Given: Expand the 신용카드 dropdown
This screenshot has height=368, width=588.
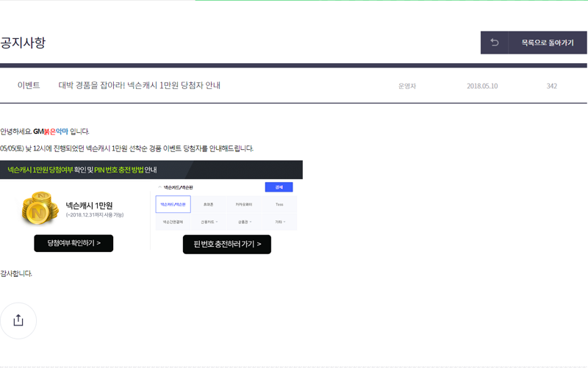Looking at the screenshot, I should pyautogui.click(x=209, y=222).
